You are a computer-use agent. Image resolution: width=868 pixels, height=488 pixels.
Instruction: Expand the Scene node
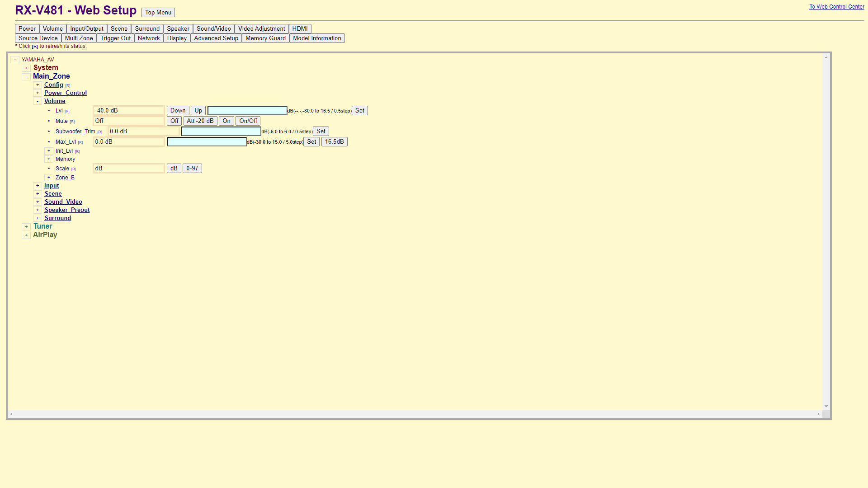[38, 194]
